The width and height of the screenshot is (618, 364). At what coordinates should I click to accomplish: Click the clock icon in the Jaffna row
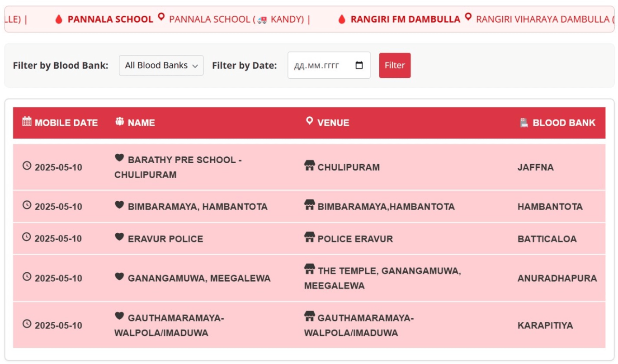click(x=27, y=166)
